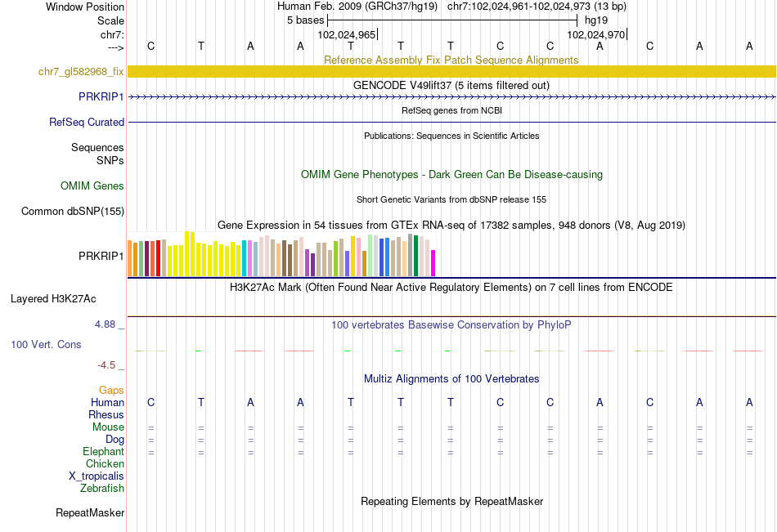Click the GENCODE V49lift37 track title
Image resolution: width=777 pixels, height=532 pixels.
click(x=451, y=85)
